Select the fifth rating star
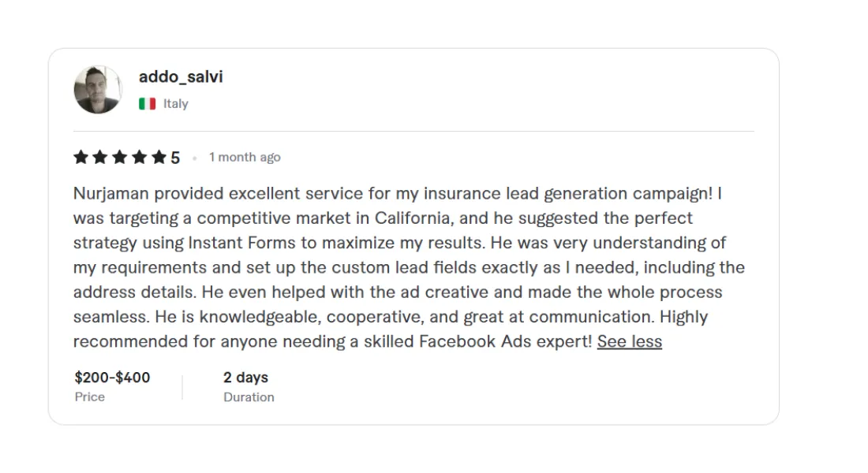The width and height of the screenshot is (868, 473). click(x=159, y=157)
